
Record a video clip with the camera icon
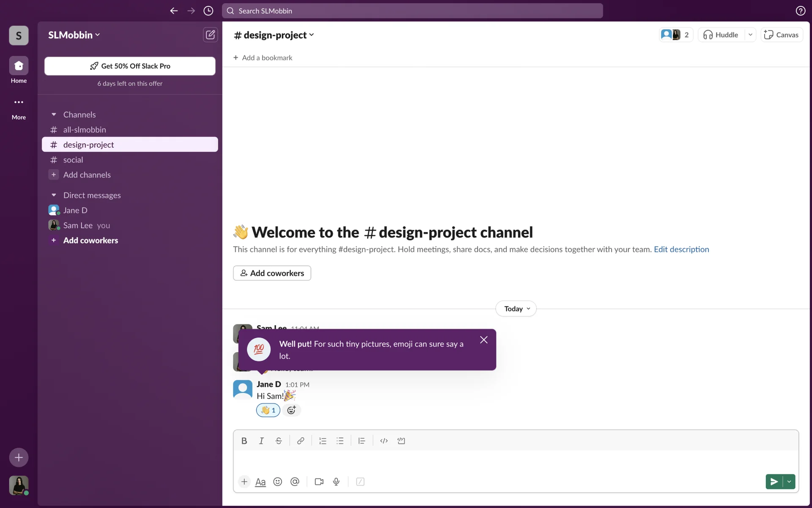coord(319,482)
